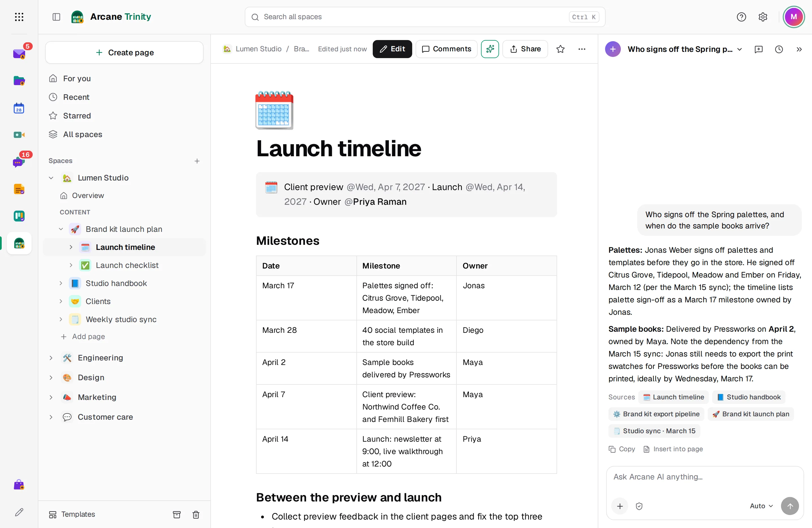Viewport: 812px width, 528px height.
Task: Open the Calendar app in the rail
Action: (x=19, y=108)
